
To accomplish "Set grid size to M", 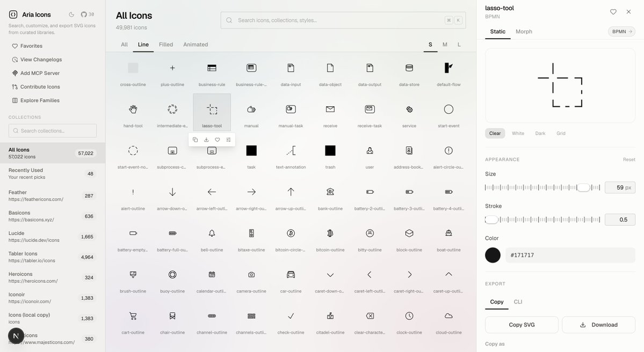I will pos(445,45).
